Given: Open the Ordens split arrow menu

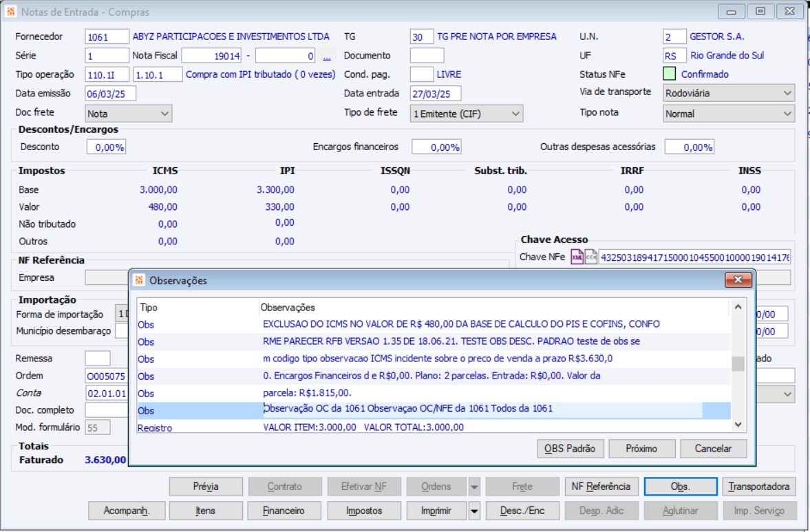Looking at the screenshot, I should point(473,487).
